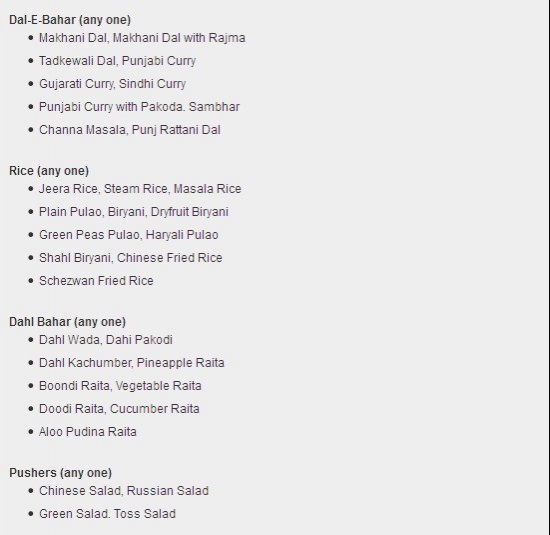This screenshot has width=550, height=535.
Task: Click Doodi Raita, Cucumber Raita line
Action: pyautogui.click(x=119, y=409)
